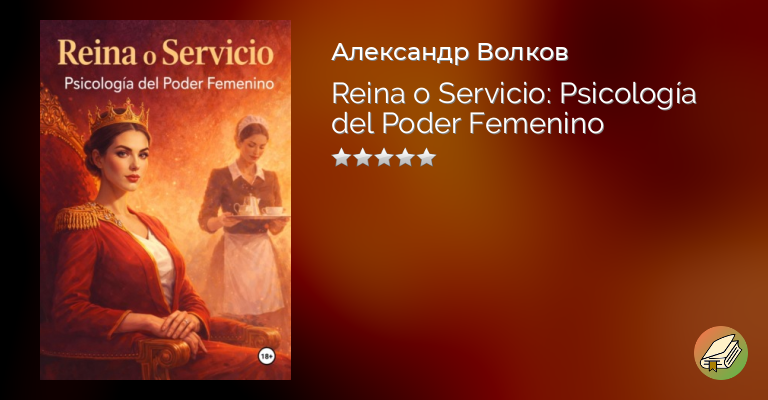Open the title Reina o Servicio: Psicología

[514, 94]
